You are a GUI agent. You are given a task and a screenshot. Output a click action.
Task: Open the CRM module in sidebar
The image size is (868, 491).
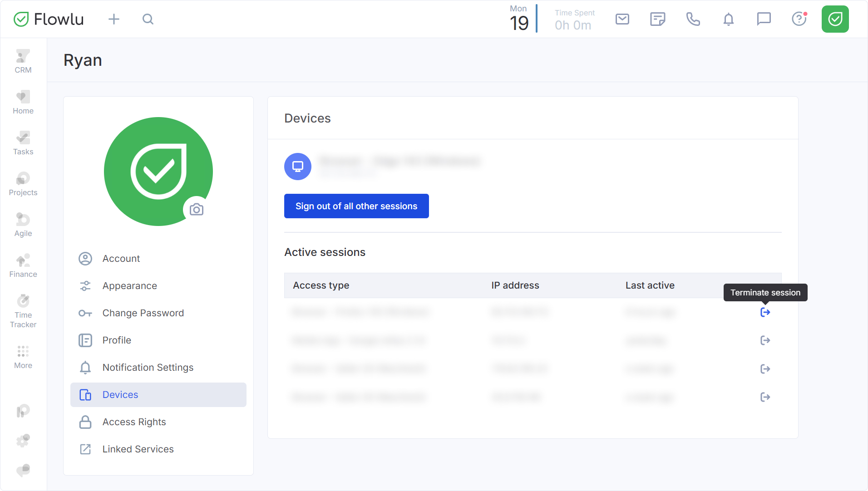click(x=23, y=61)
